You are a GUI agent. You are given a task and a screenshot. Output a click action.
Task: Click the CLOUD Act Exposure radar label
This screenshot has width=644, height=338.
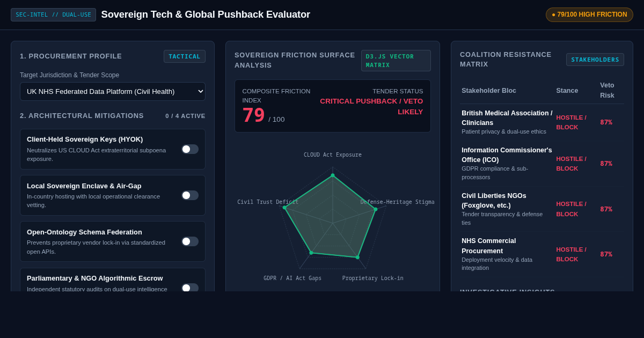pos(333,155)
